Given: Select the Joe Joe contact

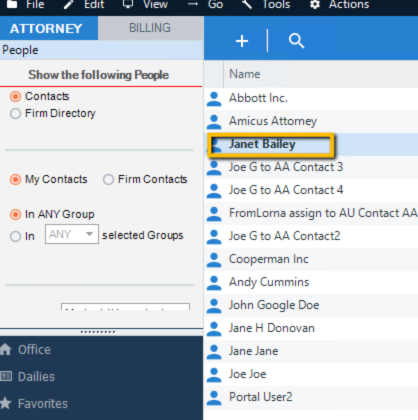Looking at the screenshot, I should [247, 374].
